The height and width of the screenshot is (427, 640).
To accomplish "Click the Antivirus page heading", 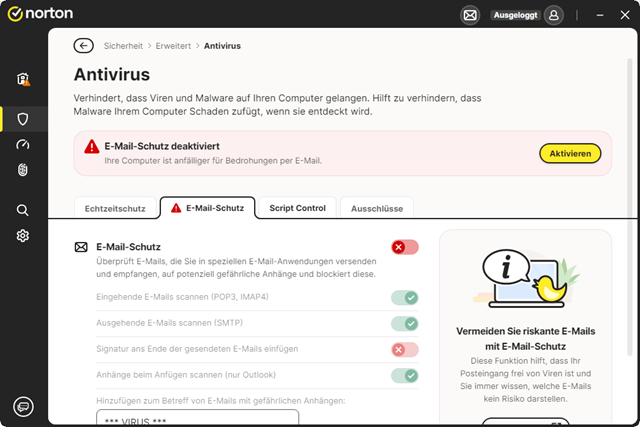I will (112, 75).
